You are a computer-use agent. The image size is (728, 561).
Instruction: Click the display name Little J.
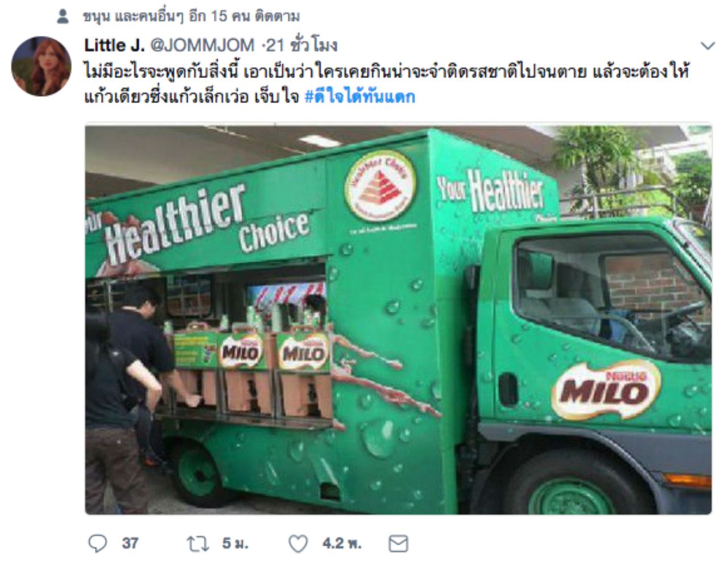pyautogui.click(x=114, y=45)
